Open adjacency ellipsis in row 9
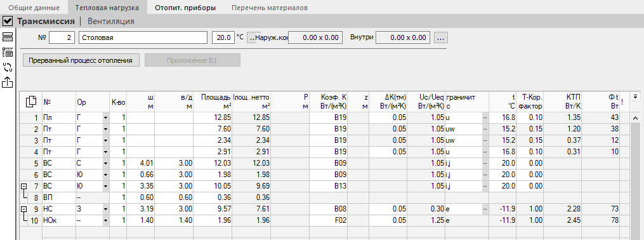The height and width of the screenshot is (240, 644). pos(485,209)
